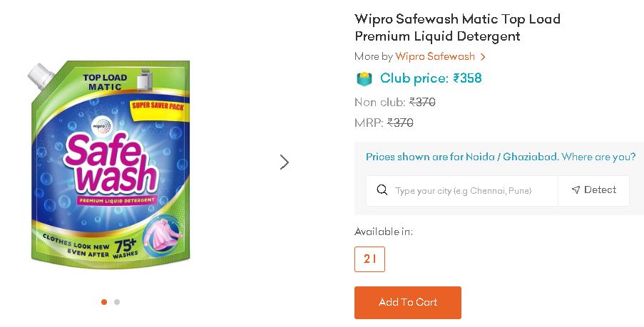
Task: Add the detergent to cart
Action: click(x=408, y=302)
